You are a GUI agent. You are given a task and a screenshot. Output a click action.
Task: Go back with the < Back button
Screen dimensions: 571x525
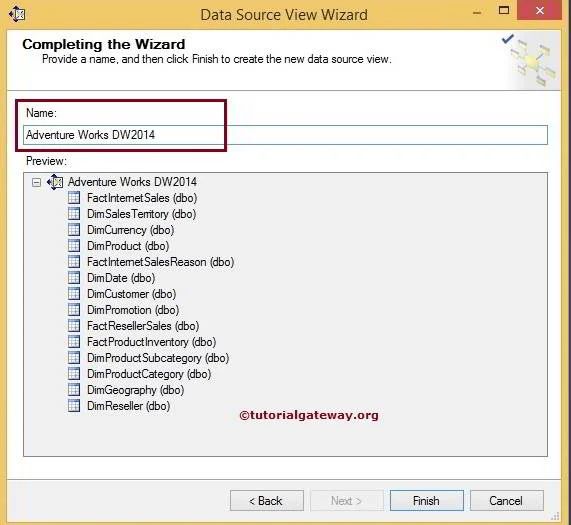267,501
